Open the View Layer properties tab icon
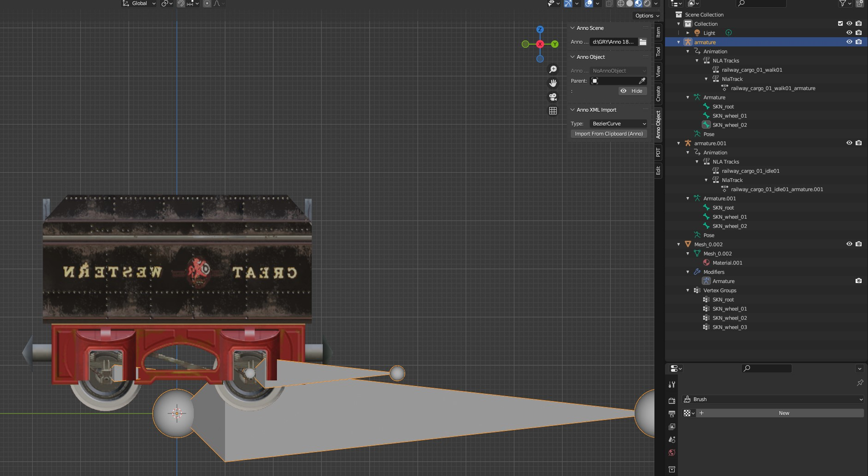This screenshot has width=868, height=476. pyautogui.click(x=672, y=427)
